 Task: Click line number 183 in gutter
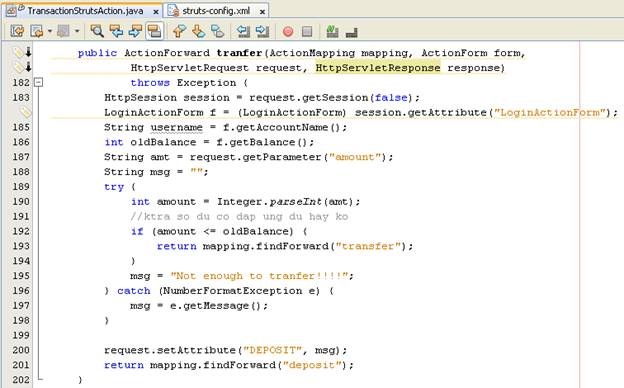point(21,97)
